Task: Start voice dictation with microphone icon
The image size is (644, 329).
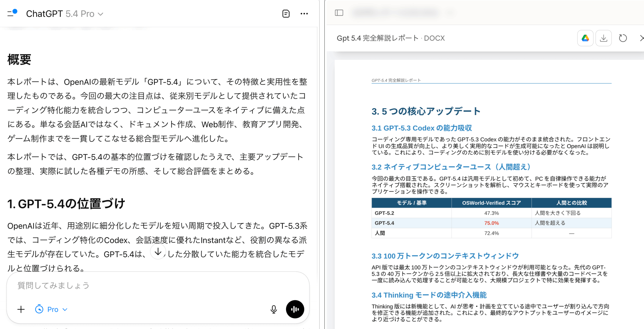Action: 274,309
